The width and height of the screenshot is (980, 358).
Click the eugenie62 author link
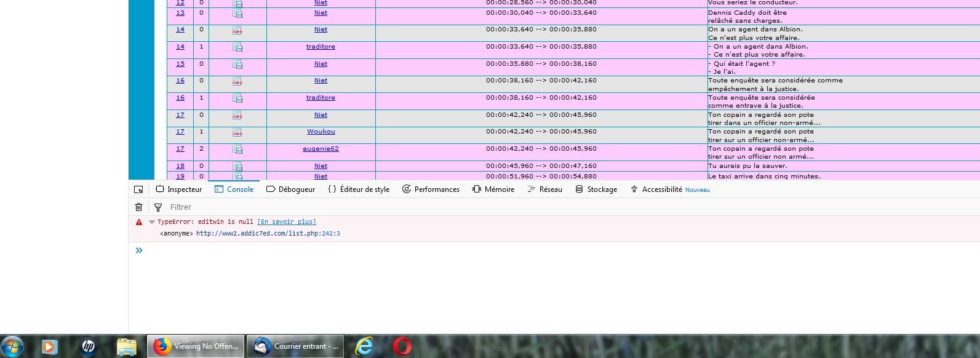(x=321, y=149)
